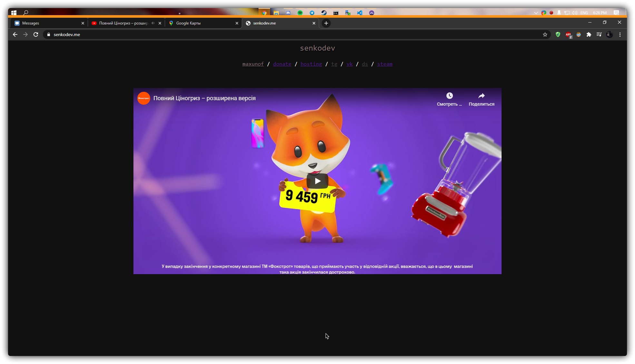The height and width of the screenshot is (364, 635).
Task: Open the video title link
Action: pyautogui.click(x=204, y=98)
